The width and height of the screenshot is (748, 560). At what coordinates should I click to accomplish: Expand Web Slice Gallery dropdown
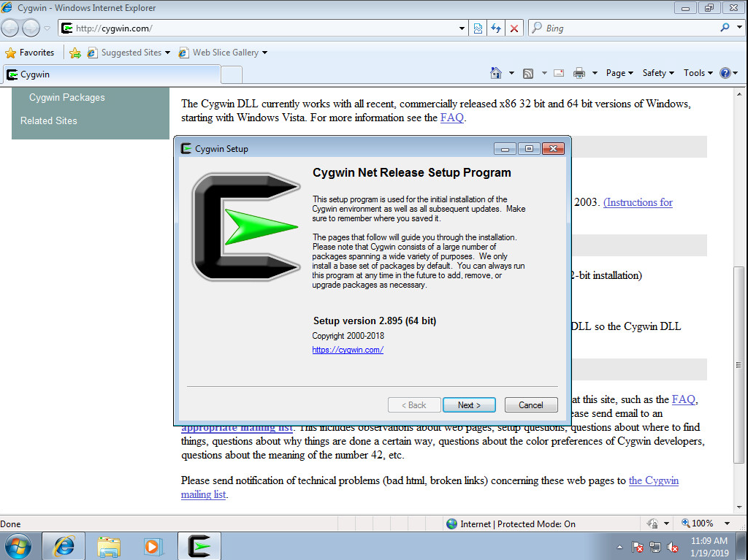tap(264, 53)
